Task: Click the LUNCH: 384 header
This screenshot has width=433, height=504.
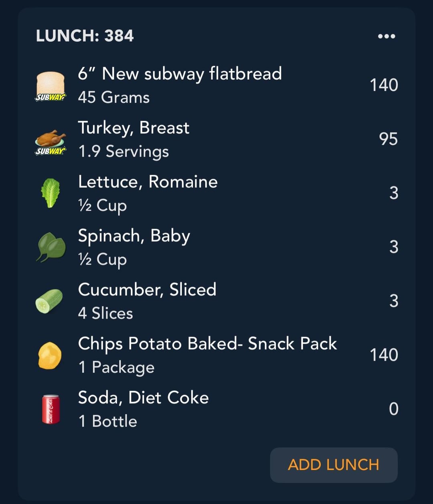Action: (85, 36)
